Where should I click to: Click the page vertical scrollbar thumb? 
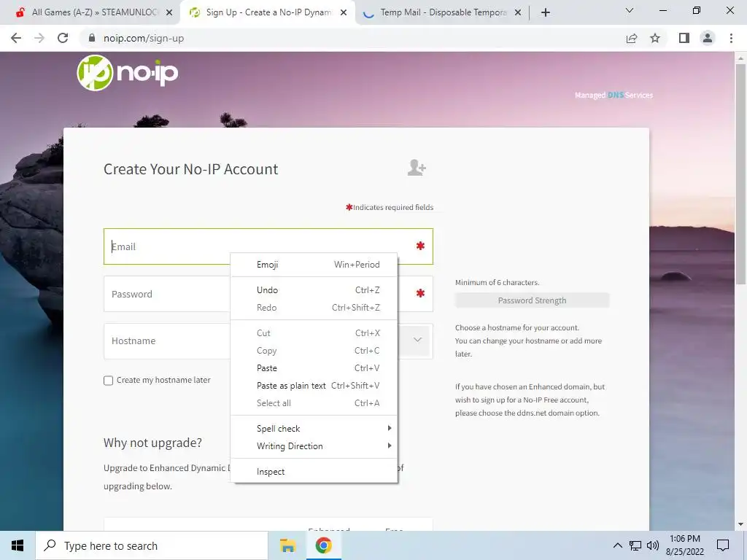740,174
